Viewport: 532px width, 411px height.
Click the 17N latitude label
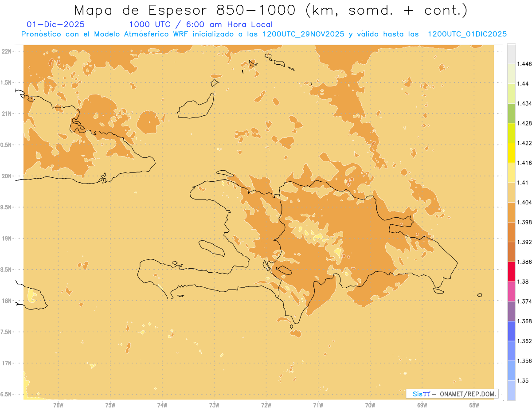click(x=7, y=364)
